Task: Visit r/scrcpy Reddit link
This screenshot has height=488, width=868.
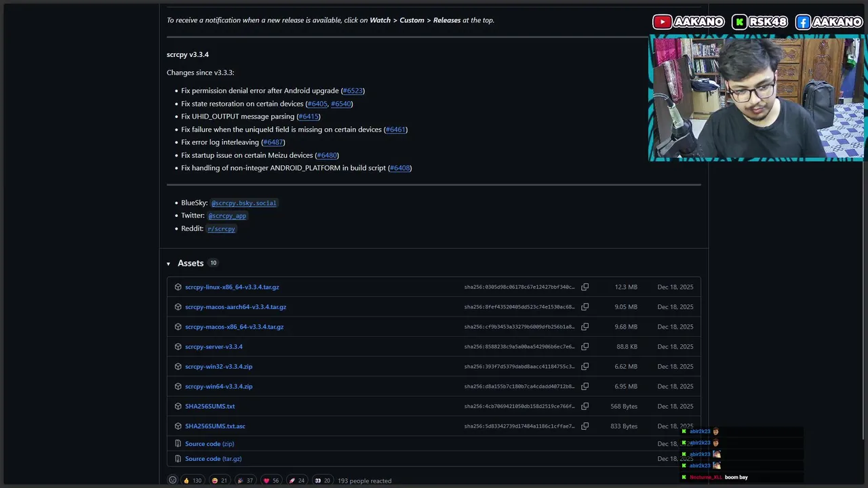Action: point(221,229)
